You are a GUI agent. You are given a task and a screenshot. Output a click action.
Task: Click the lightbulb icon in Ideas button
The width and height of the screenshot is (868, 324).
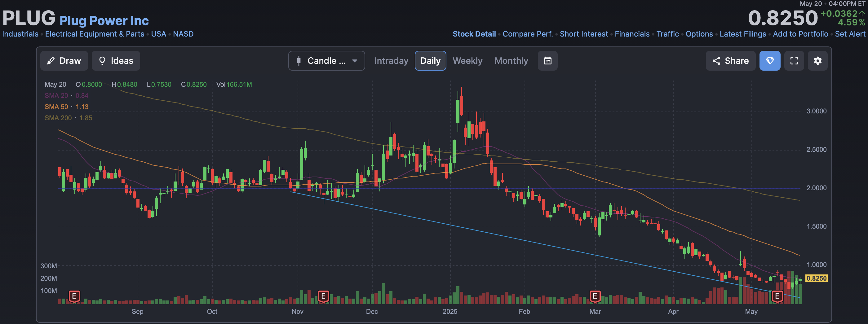pyautogui.click(x=102, y=61)
